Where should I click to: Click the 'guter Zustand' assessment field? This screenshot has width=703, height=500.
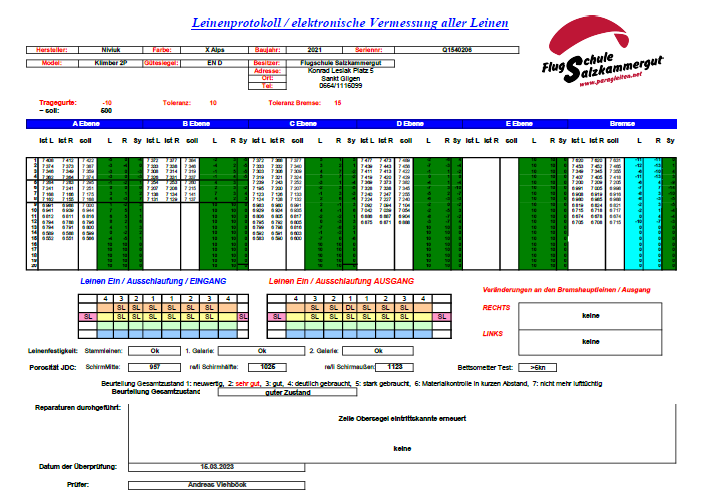click(287, 392)
